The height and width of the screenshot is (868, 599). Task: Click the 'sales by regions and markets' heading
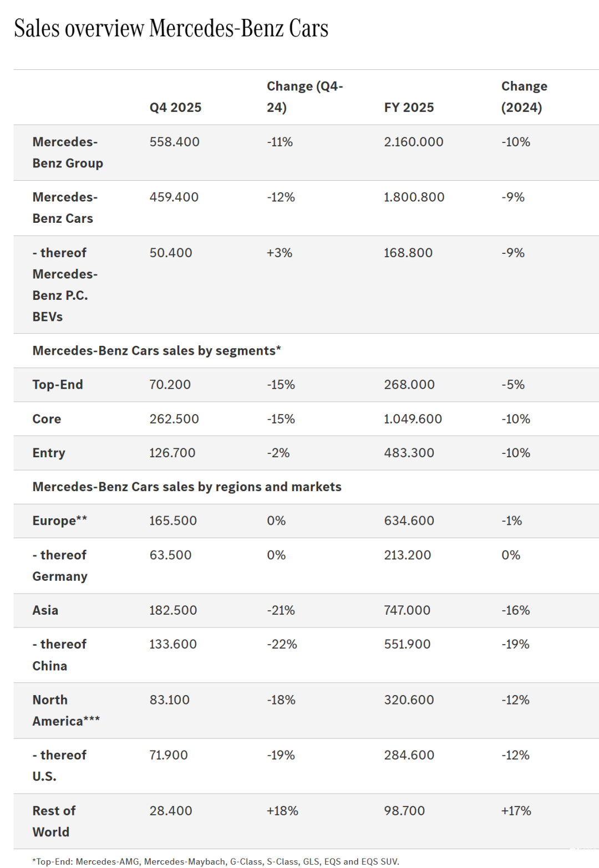[x=187, y=487]
